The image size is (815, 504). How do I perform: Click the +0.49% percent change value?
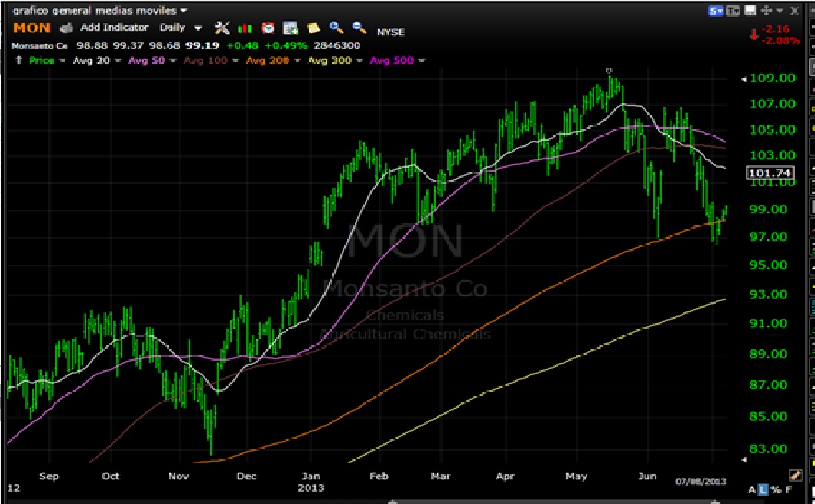[x=286, y=45]
